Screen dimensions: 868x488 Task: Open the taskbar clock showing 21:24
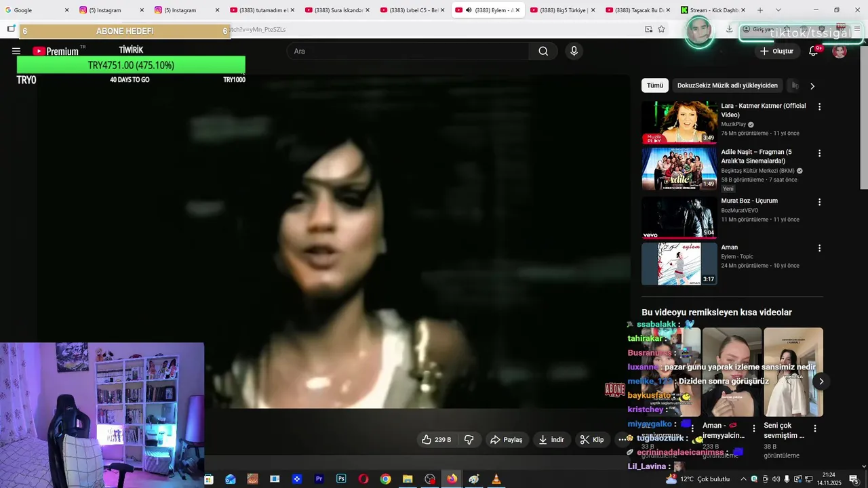point(829,479)
